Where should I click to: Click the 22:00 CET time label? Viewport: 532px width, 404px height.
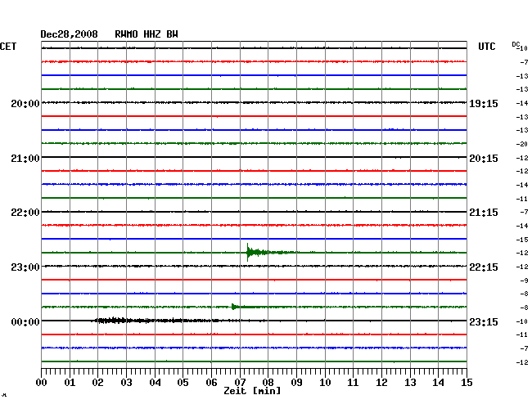tap(25, 213)
